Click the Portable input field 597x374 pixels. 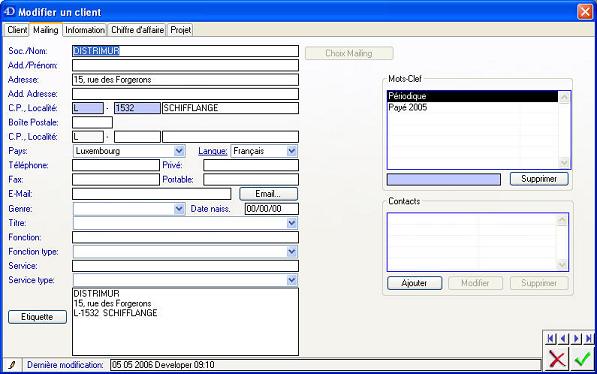pyautogui.click(x=251, y=179)
